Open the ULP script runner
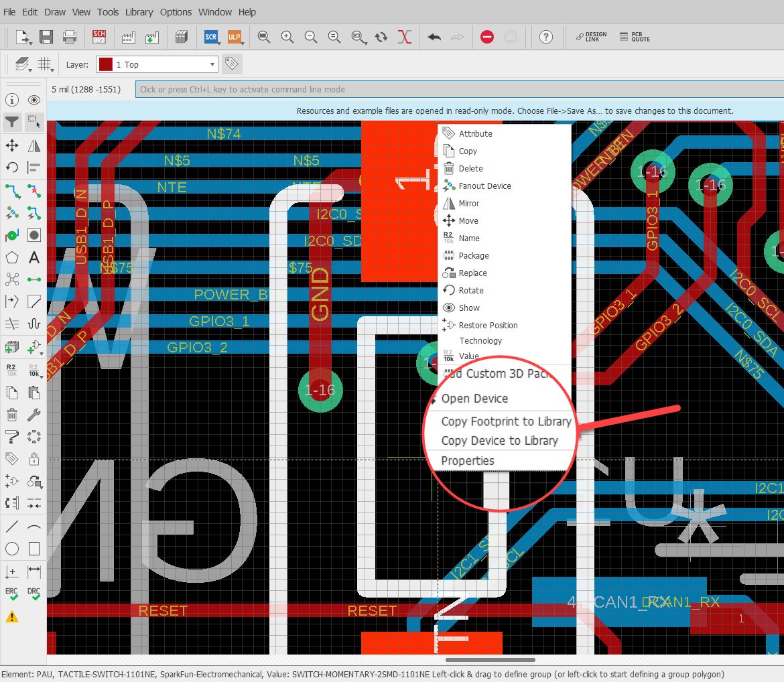Image resolution: width=784 pixels, height=682 pixels. (234, 37)
